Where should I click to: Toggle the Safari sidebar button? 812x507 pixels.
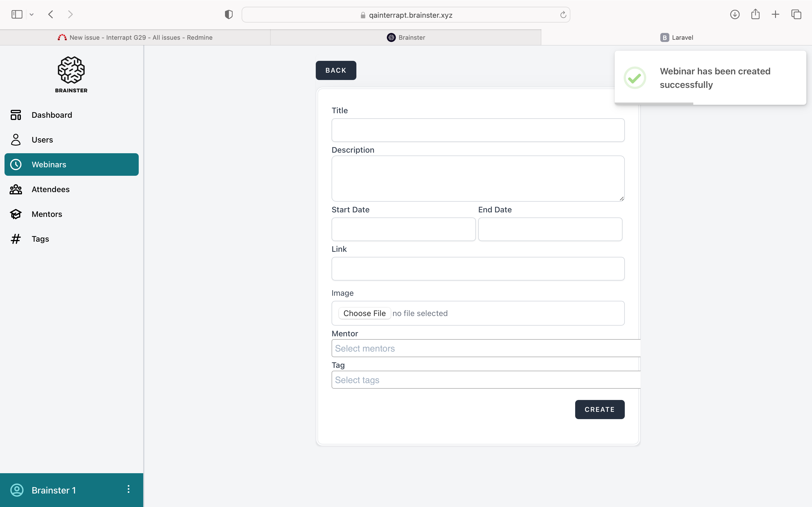point(17,14)
